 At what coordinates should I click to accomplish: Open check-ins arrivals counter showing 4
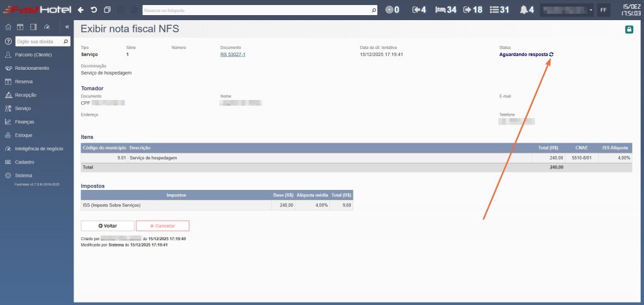coord(419,10)
